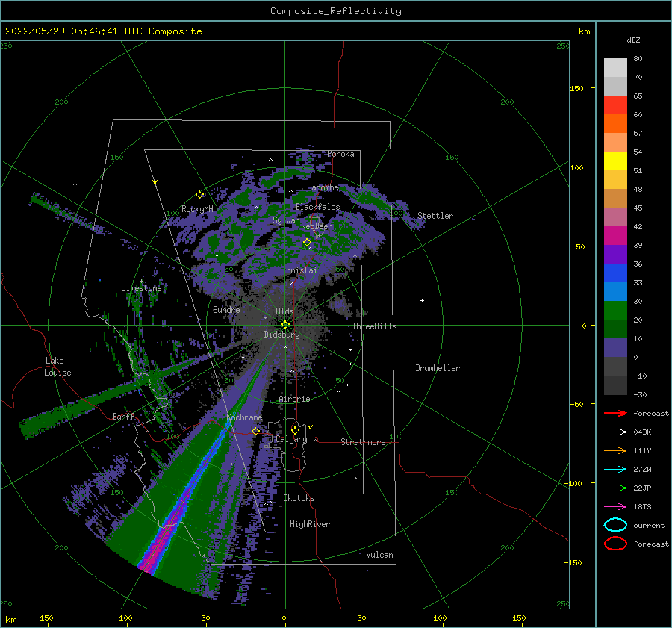Click the cyan current ellipse icon
This screenshot has height=628, width=672.
click(615, 525)
